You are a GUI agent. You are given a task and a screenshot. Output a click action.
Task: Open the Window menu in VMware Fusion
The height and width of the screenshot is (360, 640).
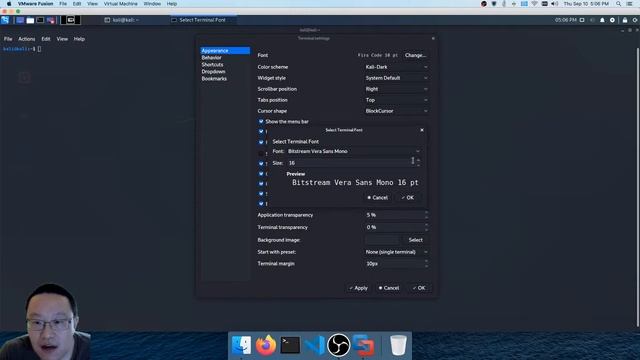point(152,4)
